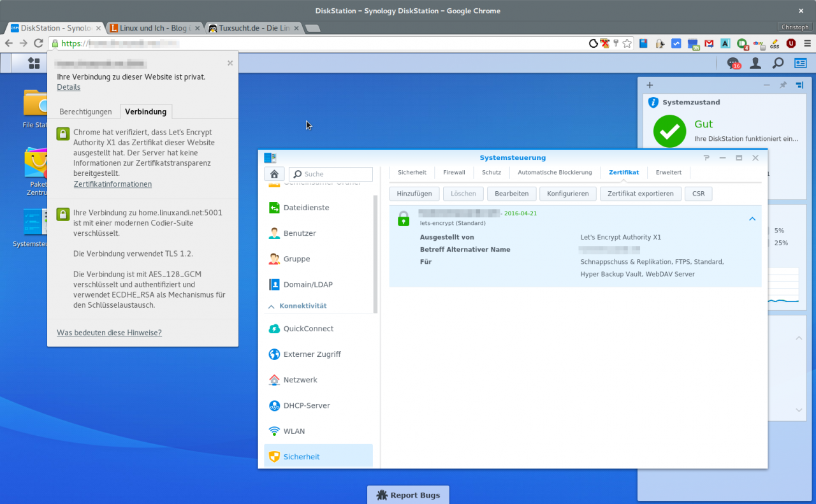Image resolution: width=816 pixels, height=504 pixels.
Task: Close the site info popup
Action: click(230, 63)
